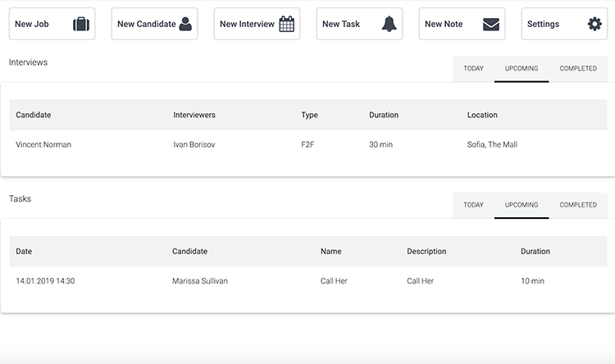Switch Tasks to the Today tab
This screenshot has height=364, width=615.
(473, 205)
